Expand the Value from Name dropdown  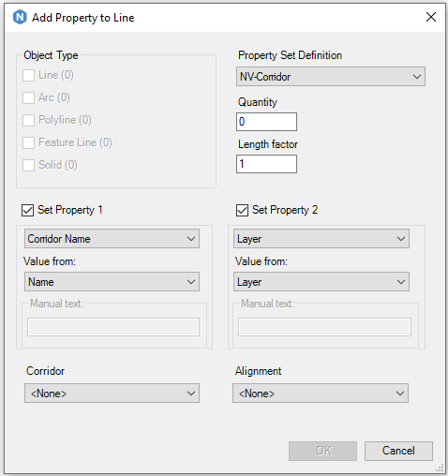(112, 282)
